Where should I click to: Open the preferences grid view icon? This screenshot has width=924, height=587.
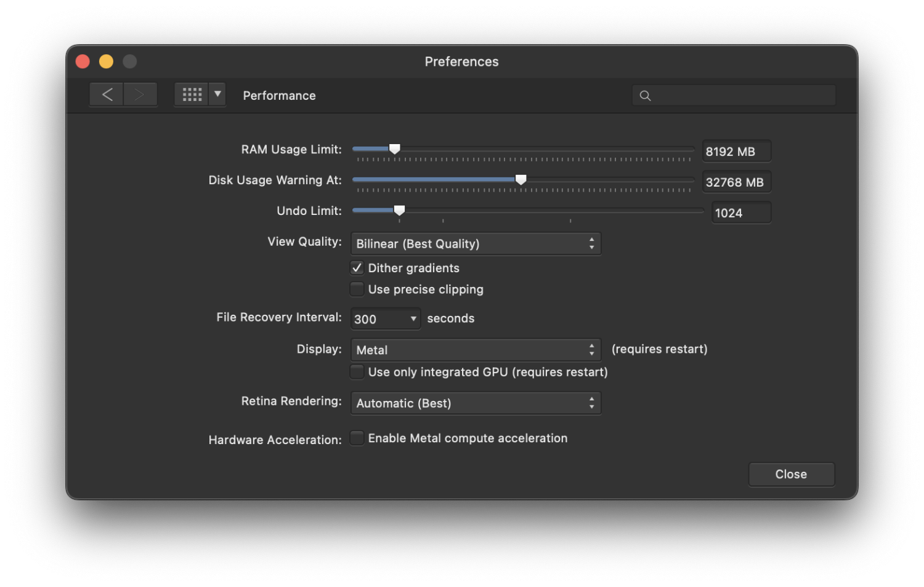pyautogui.click(x=192, y=95)
